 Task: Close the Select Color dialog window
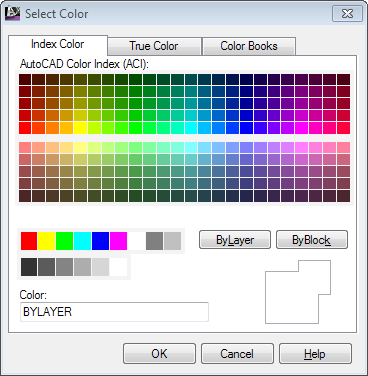pyautogui.click(x=347, y=14)
